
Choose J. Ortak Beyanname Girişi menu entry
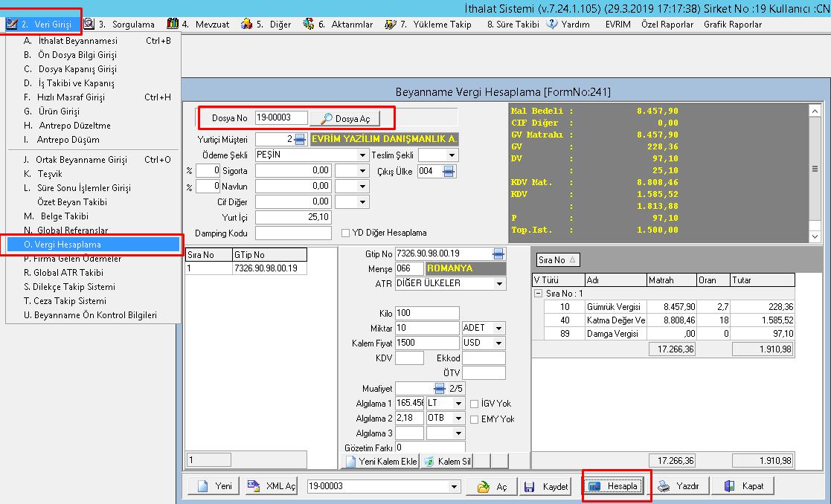click(x=94, y=160)
